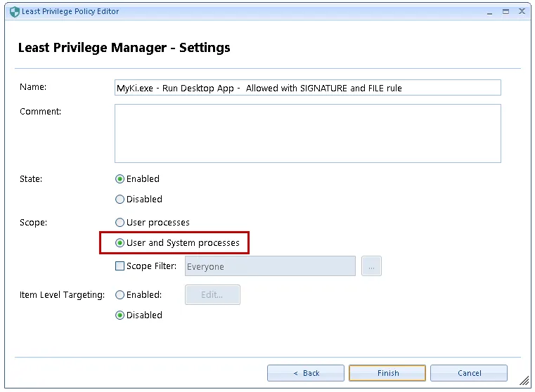535x392 pixels.
Task: Cancel the settings wizard
Action: click(469, 373)
